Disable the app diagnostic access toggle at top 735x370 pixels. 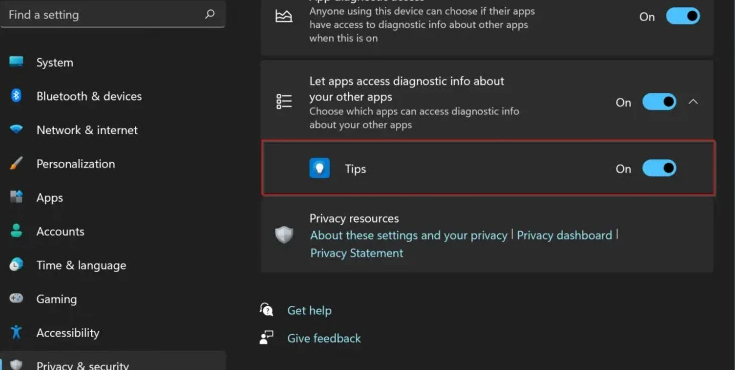click(683, 16)
